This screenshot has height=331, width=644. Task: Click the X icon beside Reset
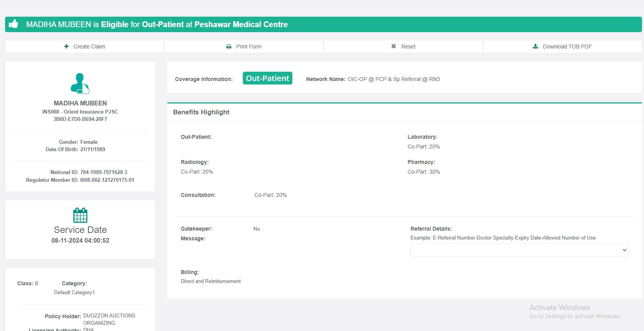point(393,47)
